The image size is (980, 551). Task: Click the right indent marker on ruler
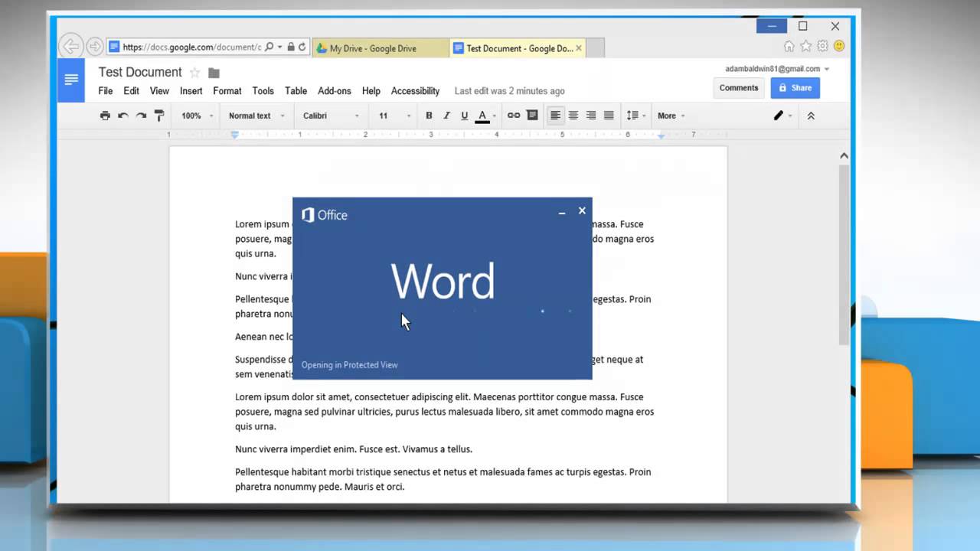[x=661, y=135]
